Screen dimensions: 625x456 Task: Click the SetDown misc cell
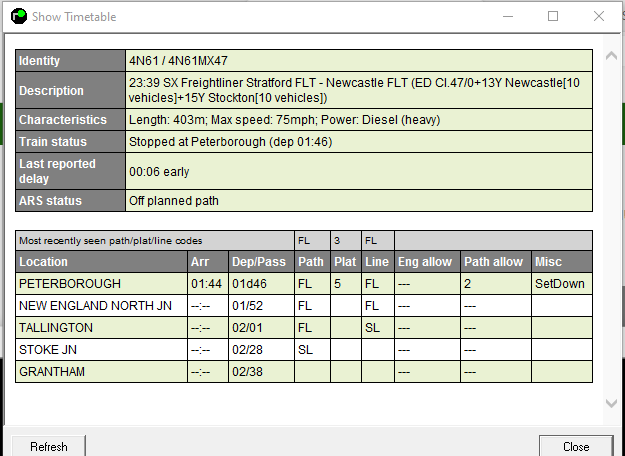click(x=562, y=284)
